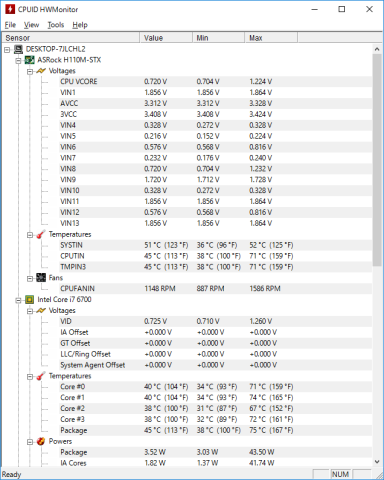The image size is (384, 480).
Task: Click the Intel Temperatures thermometer icon
Action: 41,376
